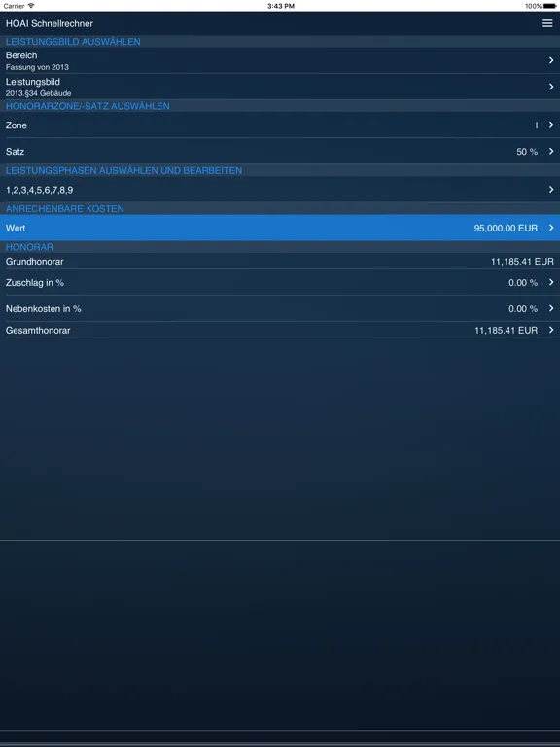Select the Bereich label
This screenshot has height=747, width=560.
pos(21,55)
